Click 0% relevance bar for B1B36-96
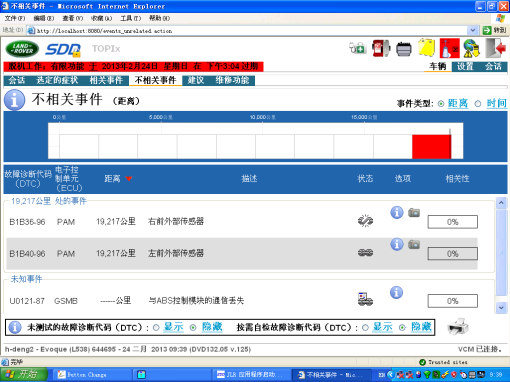Image resolution: width=510 pixels, height=382 pixels. click(x=453, y=222)
